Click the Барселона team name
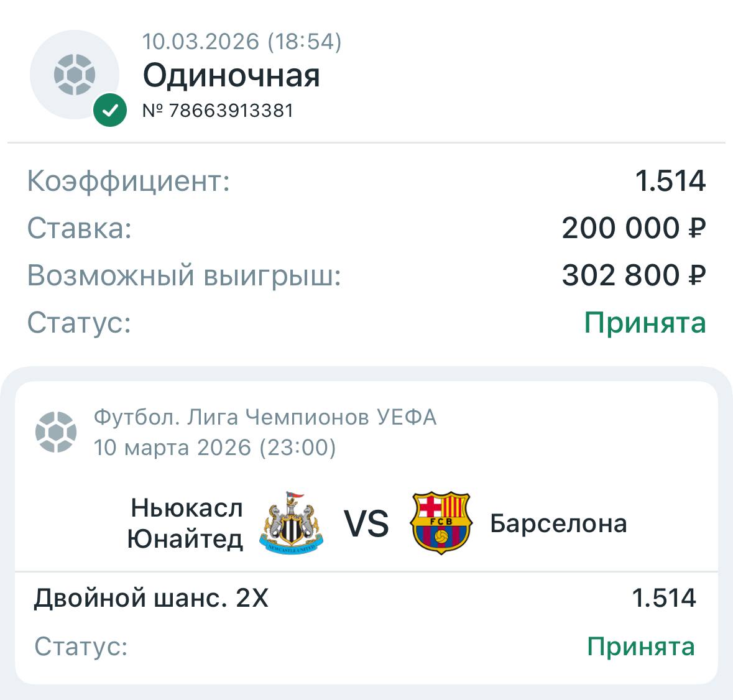Screen dimensions: 733x700 point(558,523)
